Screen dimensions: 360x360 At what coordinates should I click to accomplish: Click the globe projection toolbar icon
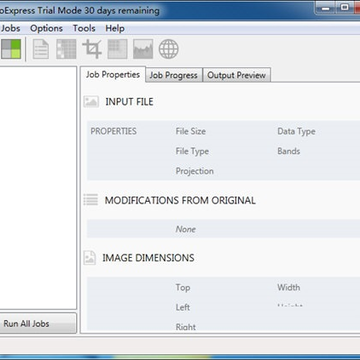[x=168, y=49]
